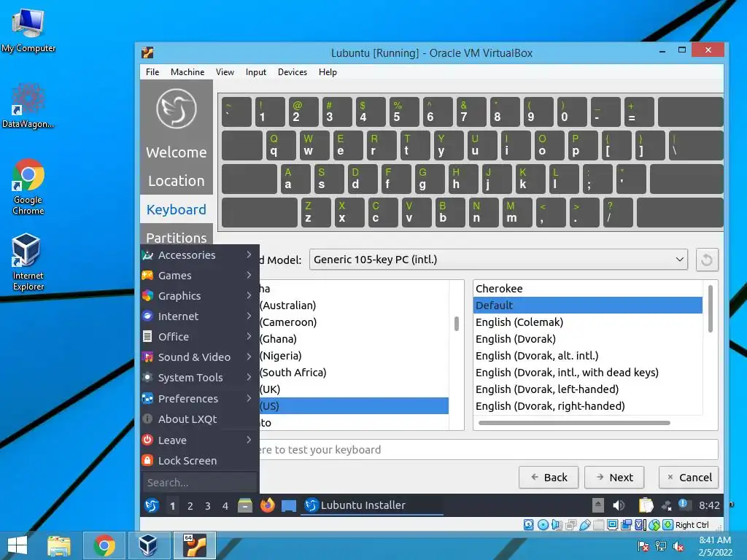Click the audio settings icon in VirtualBox status bar
The height and width of the screenshot is (560, 747).
point(557,525)
